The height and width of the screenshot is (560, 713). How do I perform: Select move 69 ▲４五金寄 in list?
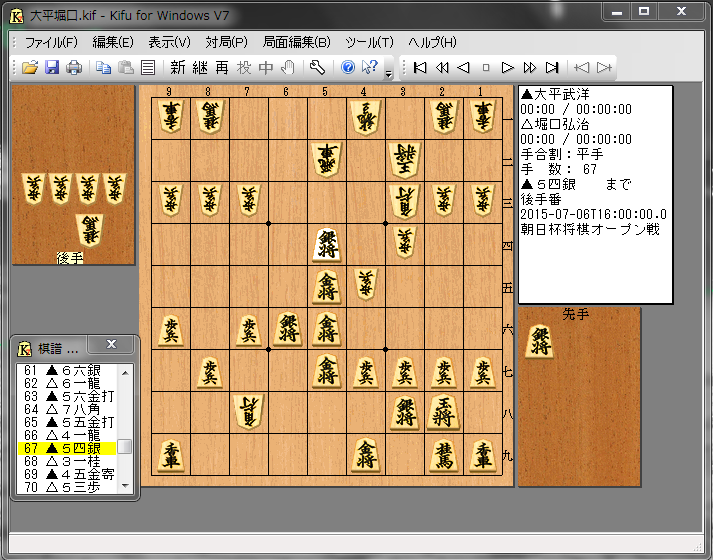pos(68,474)
